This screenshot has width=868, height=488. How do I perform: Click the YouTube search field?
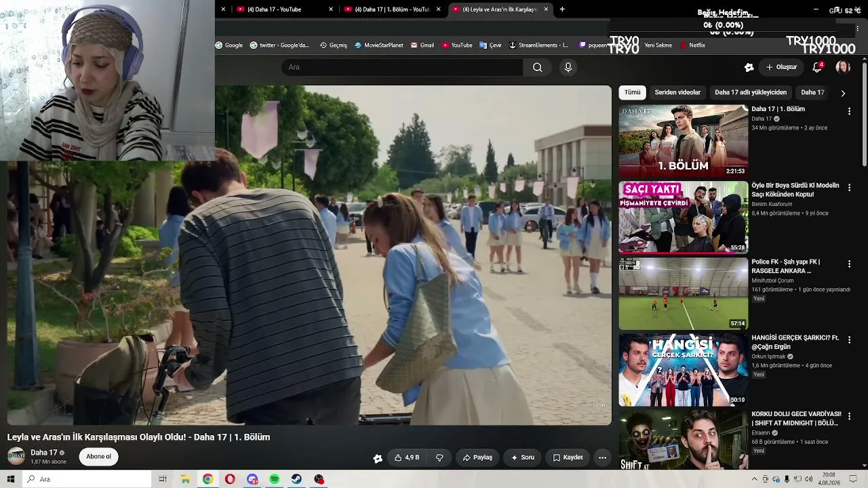click(x=402, y=67)
